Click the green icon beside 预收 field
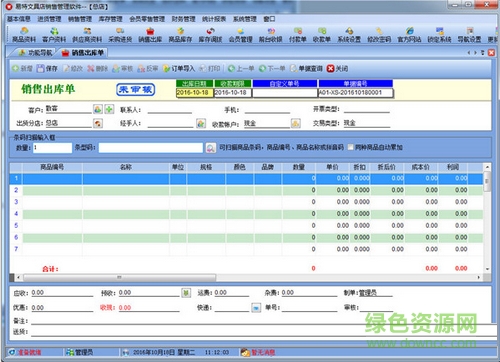Image resolution: width=500 pixels, height=362 pixels. (186, 293)
